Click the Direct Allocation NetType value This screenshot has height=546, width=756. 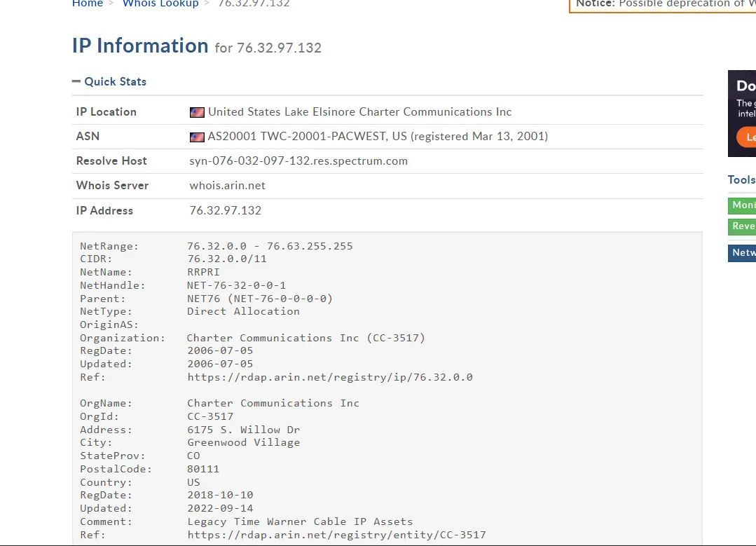pos(243,312)
